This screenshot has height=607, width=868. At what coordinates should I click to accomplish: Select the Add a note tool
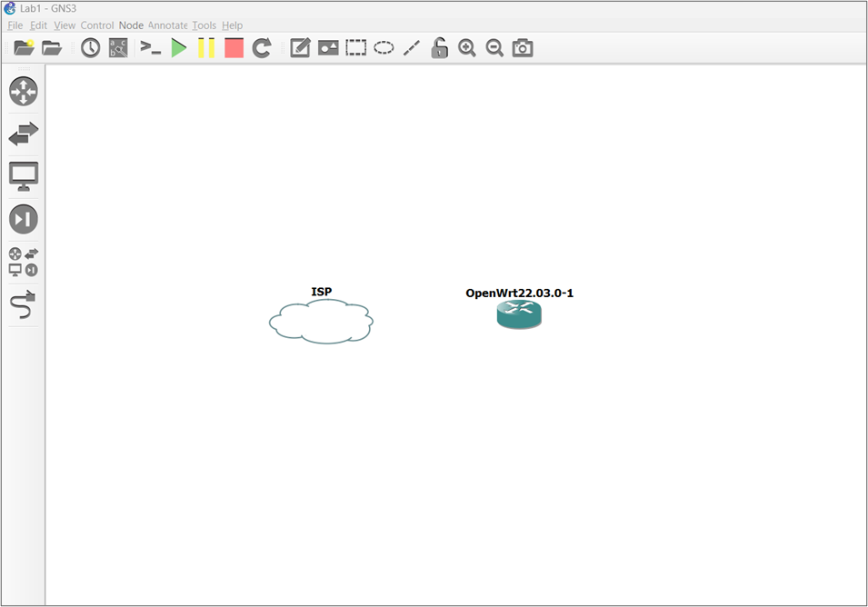tap(300, 48)
